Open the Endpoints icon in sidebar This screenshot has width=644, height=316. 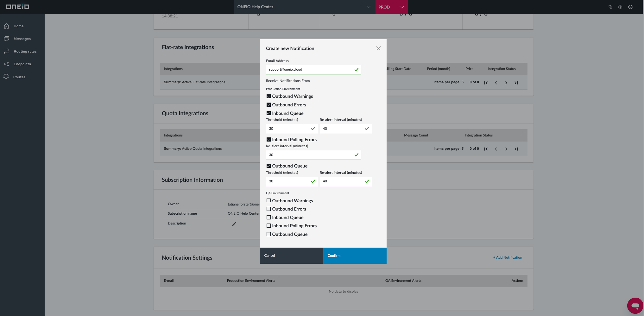(x=6, y=64)
